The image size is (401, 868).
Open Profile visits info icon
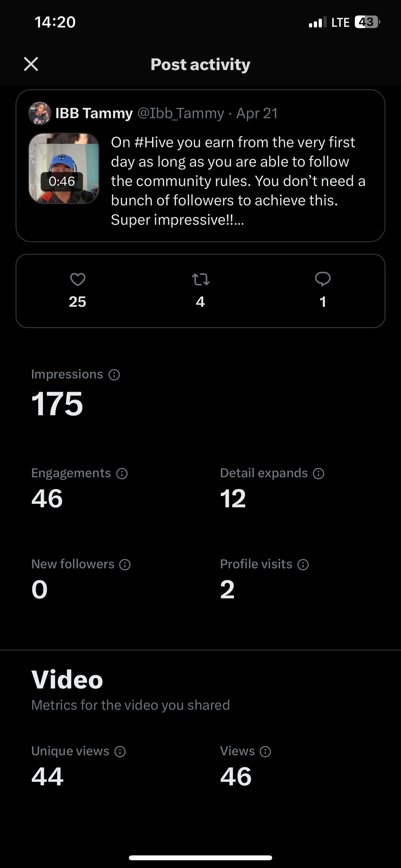coord(303,564)
